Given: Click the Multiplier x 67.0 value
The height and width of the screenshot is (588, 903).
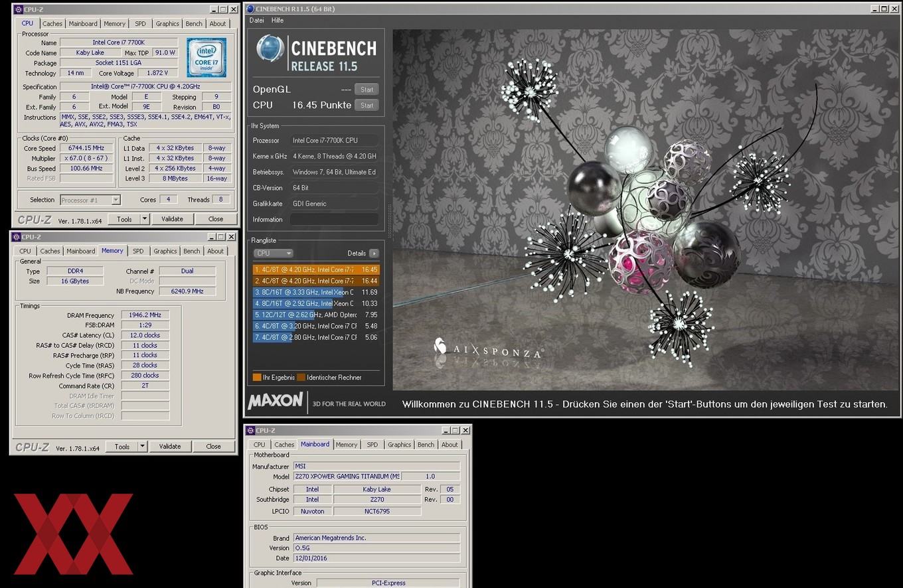Looking at the screenshot, I should [86, 159].
